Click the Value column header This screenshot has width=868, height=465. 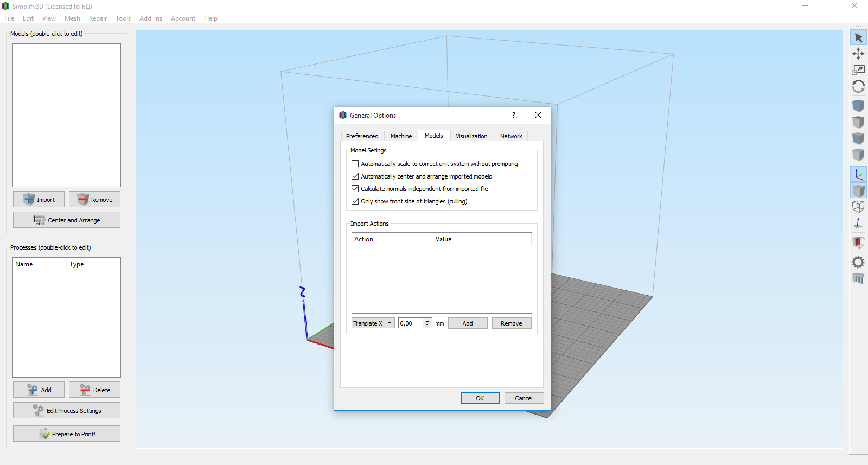point(482,239)
